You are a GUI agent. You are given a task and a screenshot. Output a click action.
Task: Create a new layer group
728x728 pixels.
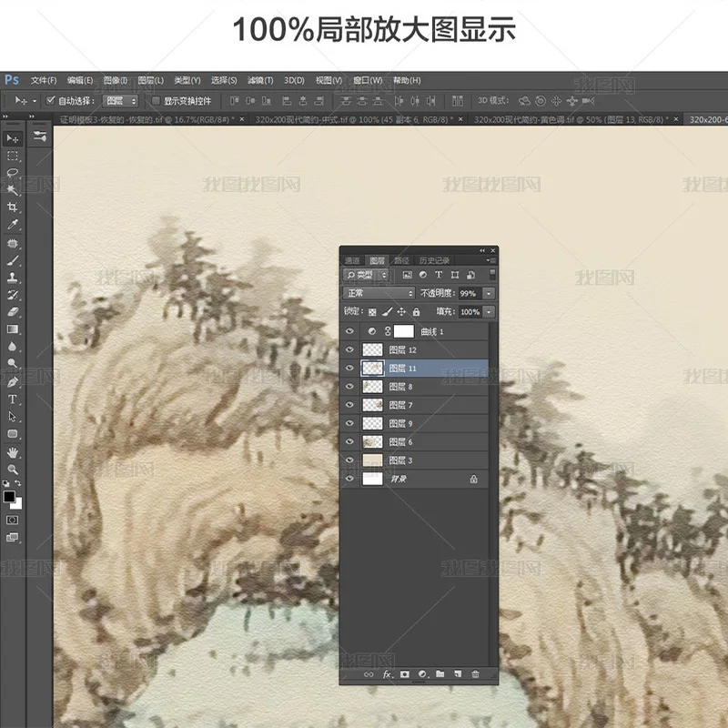click(x=440, y=674)
